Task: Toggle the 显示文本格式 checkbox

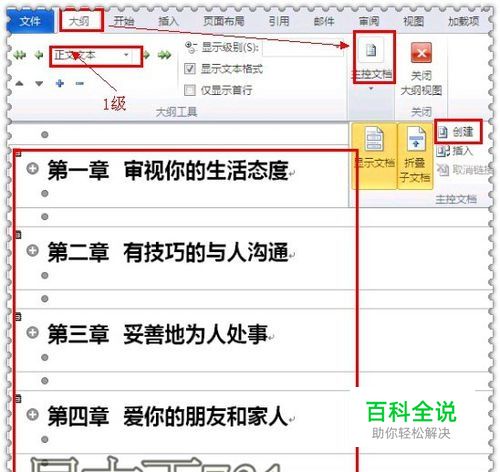Action: 190,69
